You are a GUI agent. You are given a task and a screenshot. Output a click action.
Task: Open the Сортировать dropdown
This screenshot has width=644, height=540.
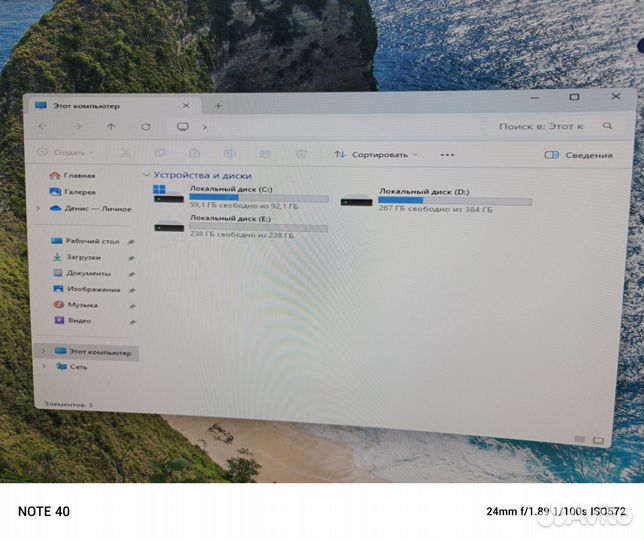(x=376, y=155)
